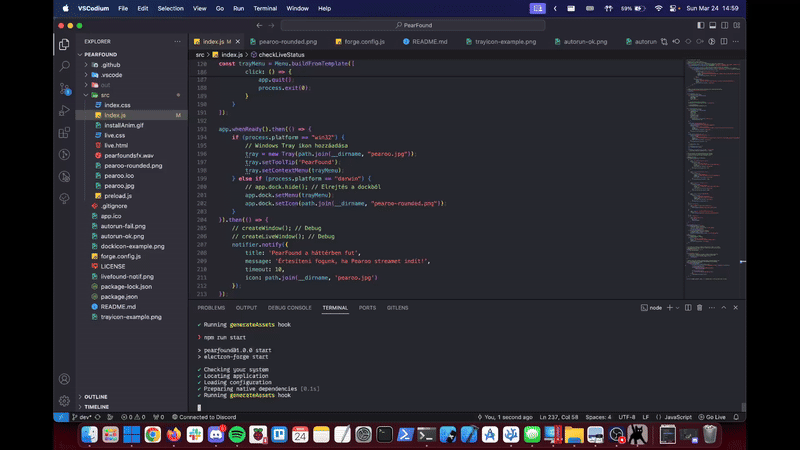Customize layout icon in title bar
This screenshot has height=450, width=800.
coord(737,25)
